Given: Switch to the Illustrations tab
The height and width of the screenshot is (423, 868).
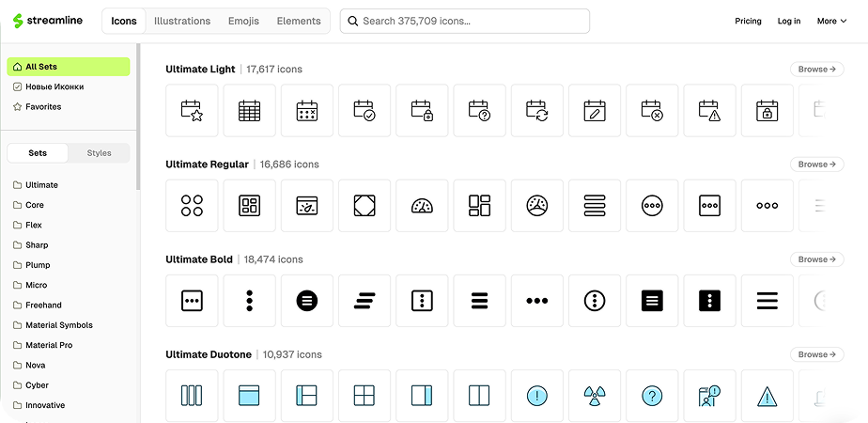Looking at the screenshot, I should (182, 21).
